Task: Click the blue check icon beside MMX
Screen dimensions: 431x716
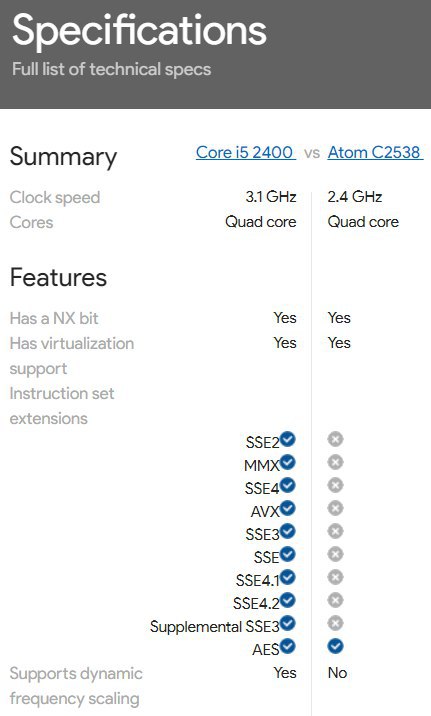Action: [288, 462]
